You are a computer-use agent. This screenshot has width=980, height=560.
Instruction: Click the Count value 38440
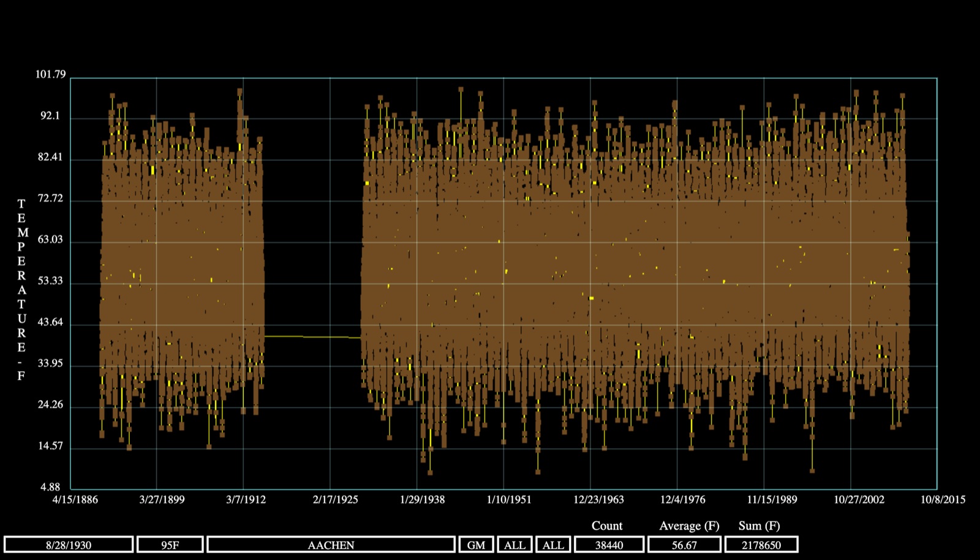[x=609, y=545]
